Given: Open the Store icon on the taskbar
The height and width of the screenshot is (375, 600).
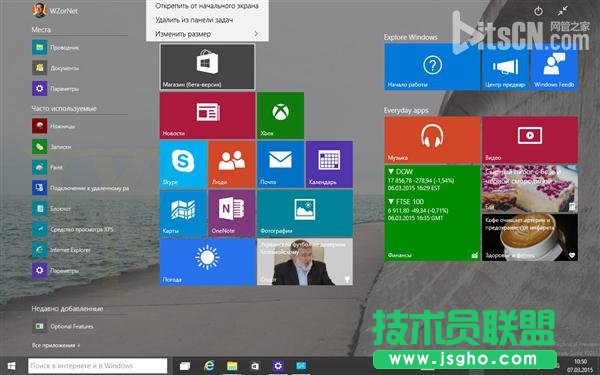Looking at the screenshot, I should (255, 366).
